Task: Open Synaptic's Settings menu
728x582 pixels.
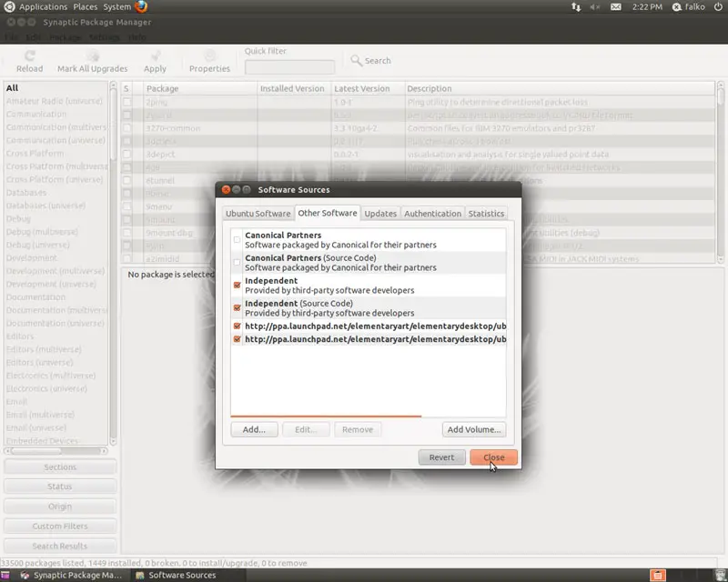Action: [x=104, y=37]
